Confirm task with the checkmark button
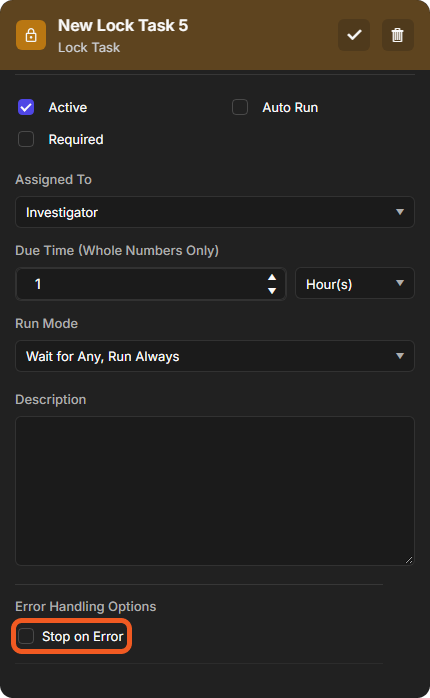This screenshot has height=698, width=430. tap(354, 35)
